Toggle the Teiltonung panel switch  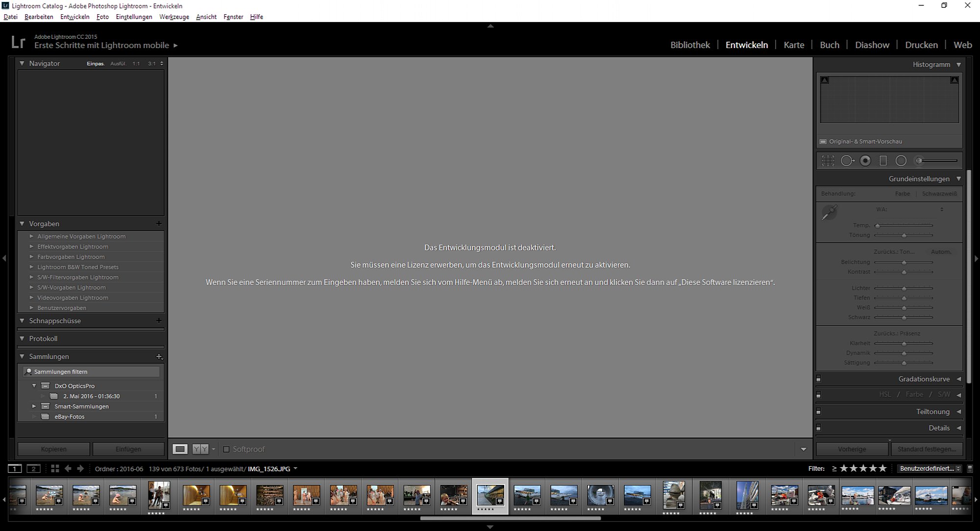(x=818, y=412)
